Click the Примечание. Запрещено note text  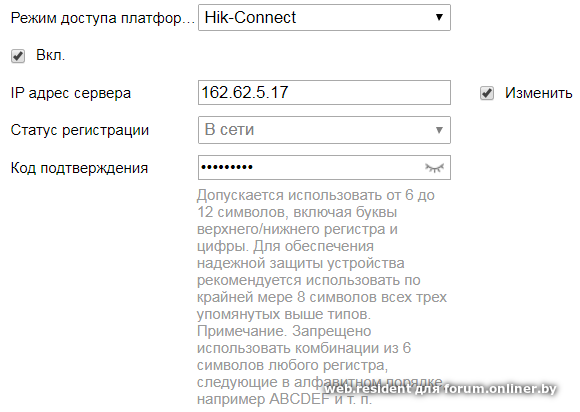tap(284, 331)
